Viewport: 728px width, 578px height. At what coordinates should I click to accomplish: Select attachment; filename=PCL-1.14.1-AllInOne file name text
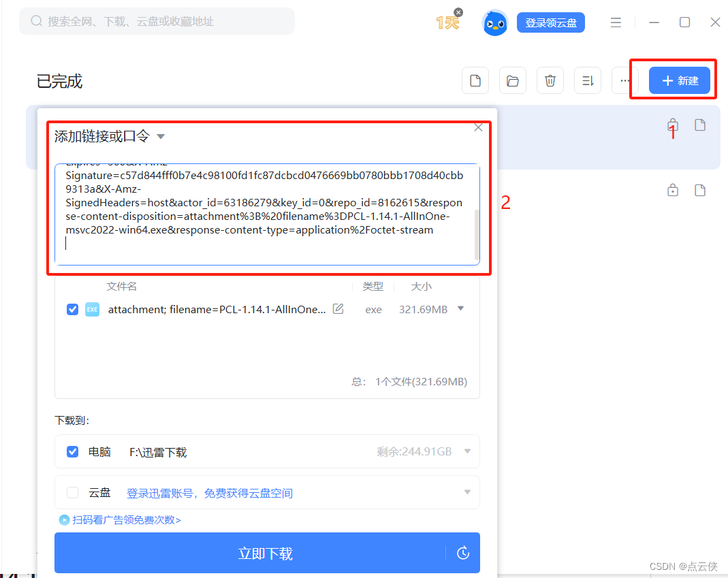click(x=217, y=310)
